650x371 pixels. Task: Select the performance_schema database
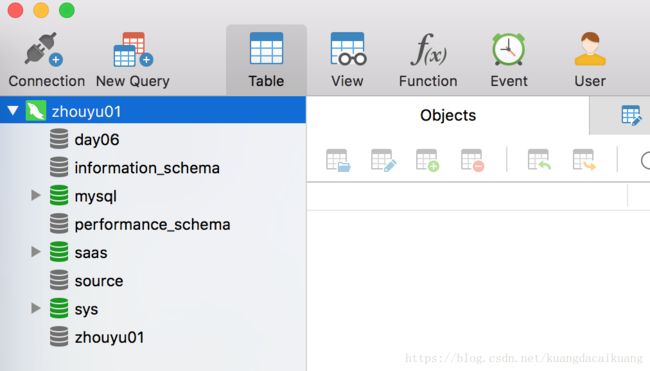click(x=153, y=224)
